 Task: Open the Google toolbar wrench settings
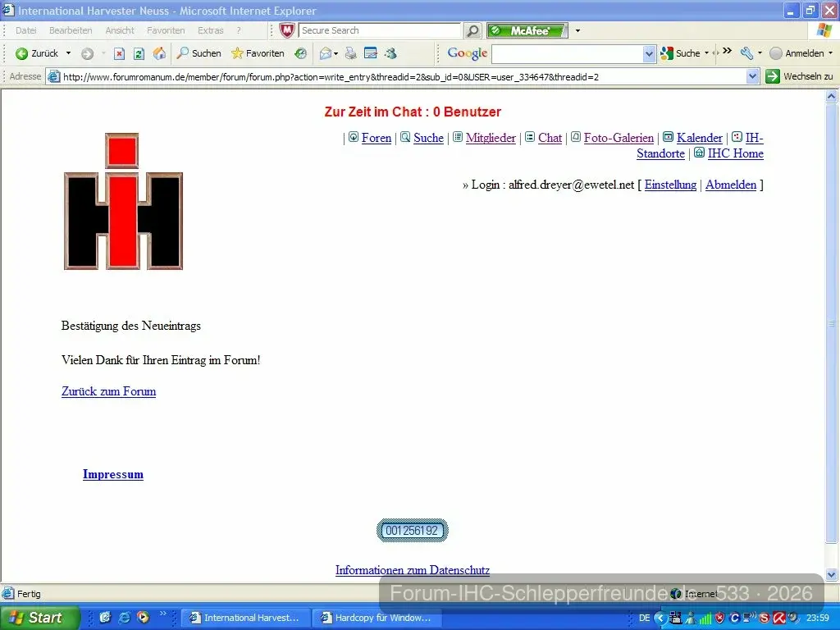[x=746, y=53]
